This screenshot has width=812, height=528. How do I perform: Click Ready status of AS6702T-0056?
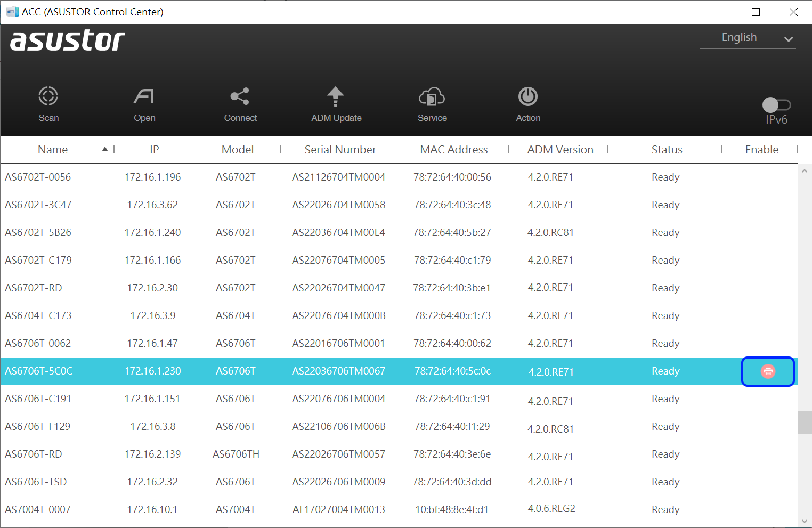pos(665,177)
